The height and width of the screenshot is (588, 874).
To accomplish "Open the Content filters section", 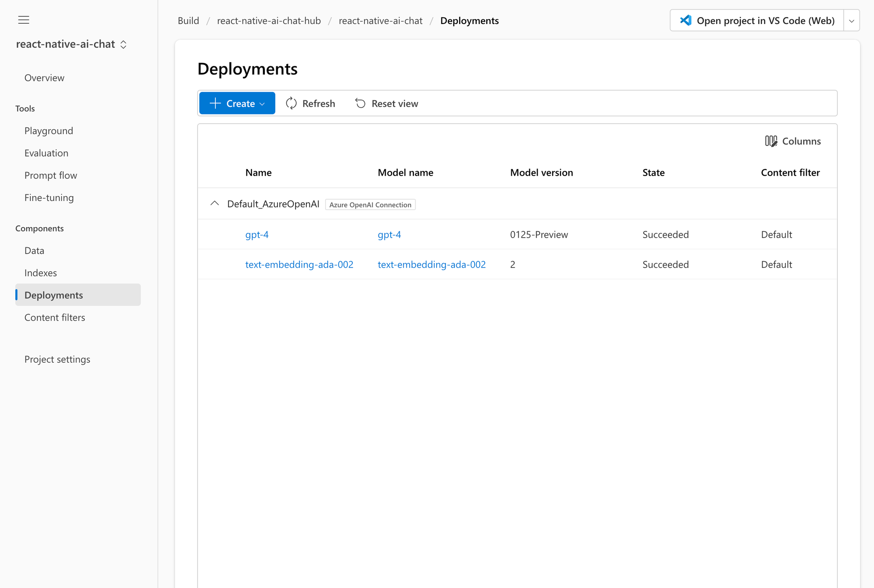I will click(55, 317).
